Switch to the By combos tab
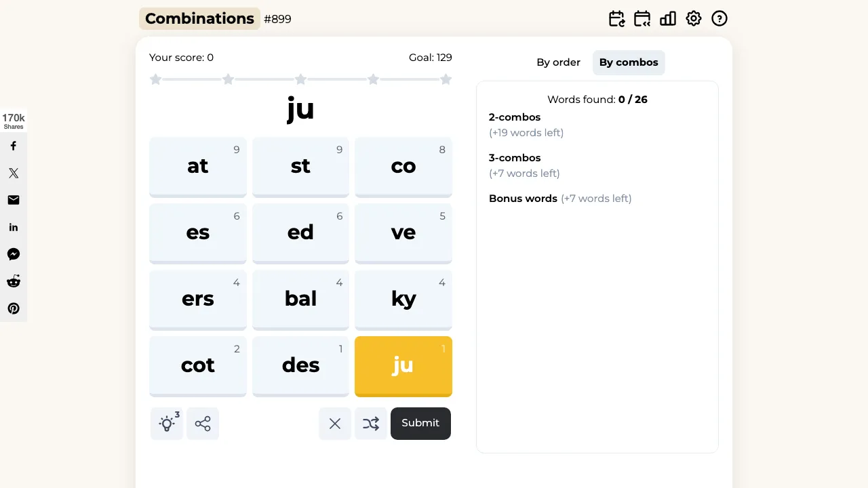The image size is (868, 488). coord(629,62)
